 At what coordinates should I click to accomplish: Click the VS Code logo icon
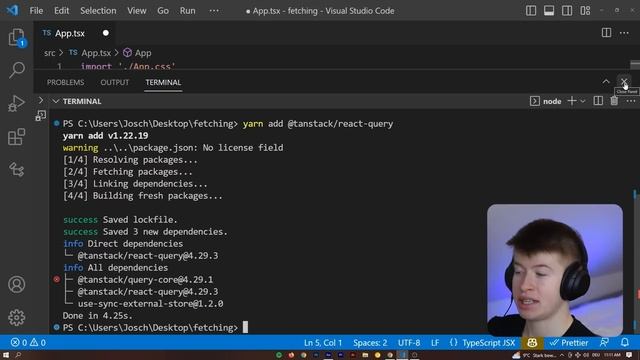tap(12, 10)
